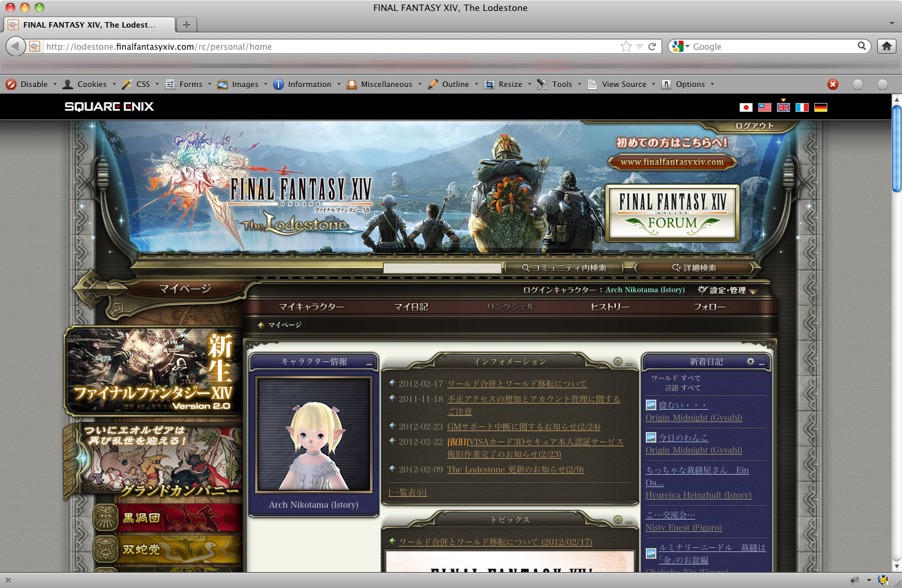
Task: Open settings gear of インフォメーション panel
Action: [x=618, y=361]
